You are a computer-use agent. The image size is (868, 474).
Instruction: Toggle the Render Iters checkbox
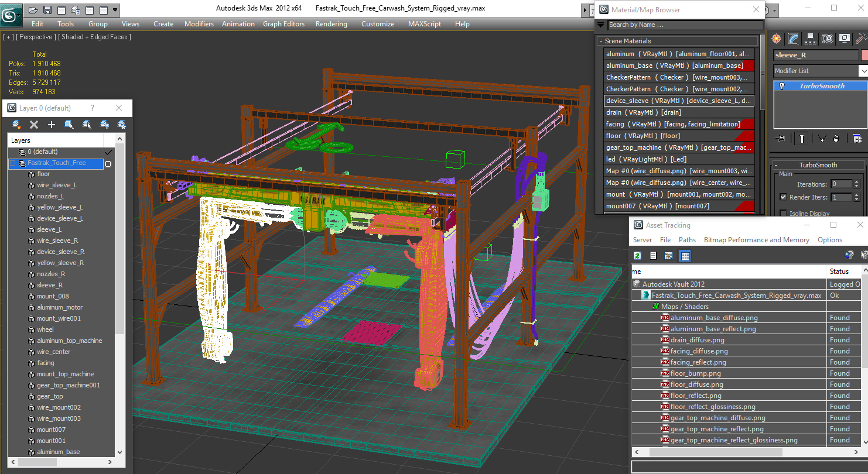click(783, 197)
